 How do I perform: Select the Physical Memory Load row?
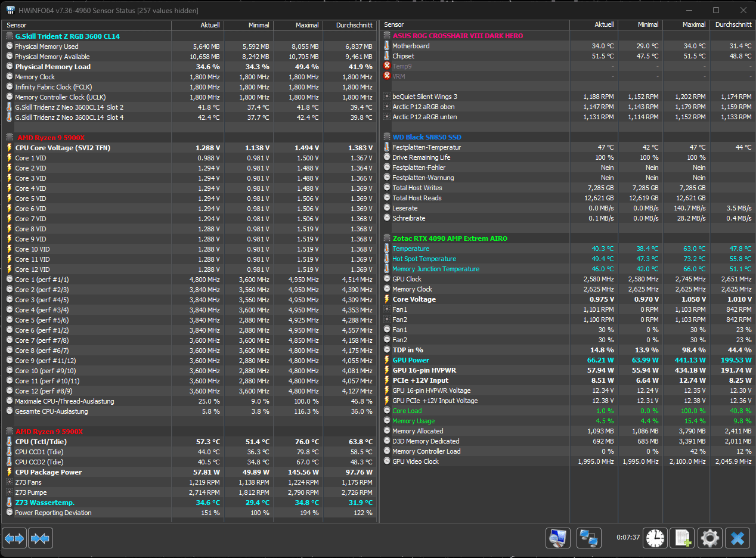click(x=190, y=67)
